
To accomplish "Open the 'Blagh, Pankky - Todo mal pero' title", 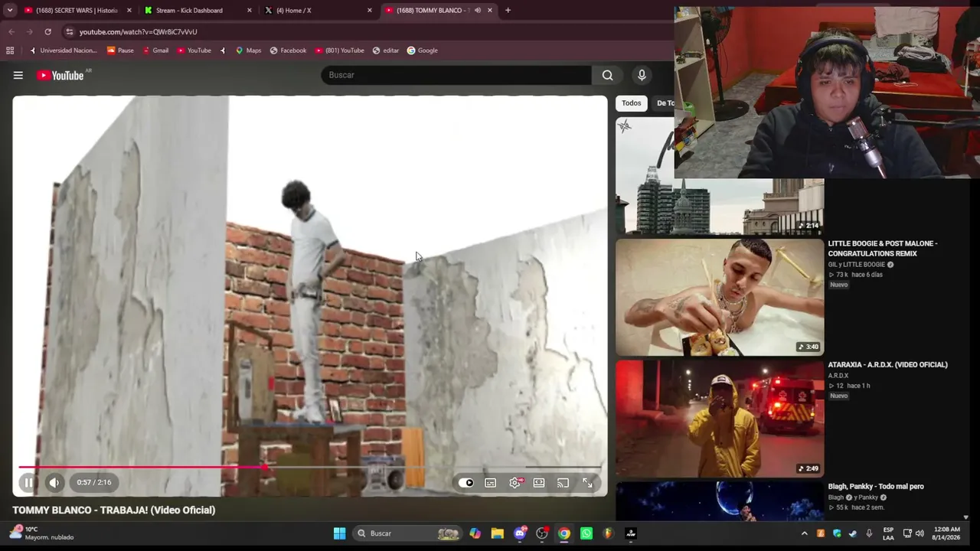I will 876,487.
